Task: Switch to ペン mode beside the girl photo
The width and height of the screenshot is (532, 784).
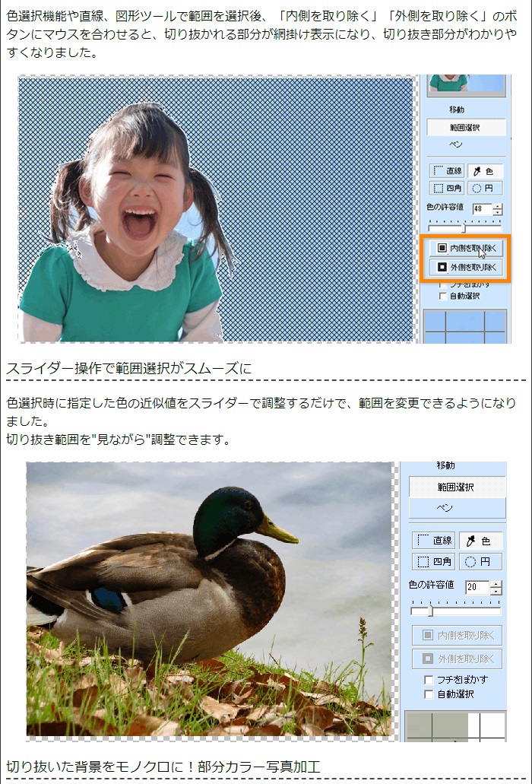Action: coord(456,144)
